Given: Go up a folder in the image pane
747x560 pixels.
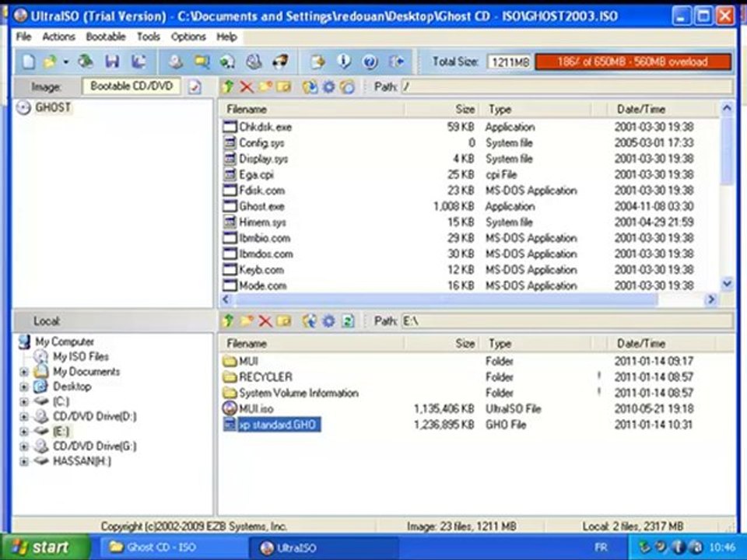Looking at the screenshot, I should tap(228, 86).
